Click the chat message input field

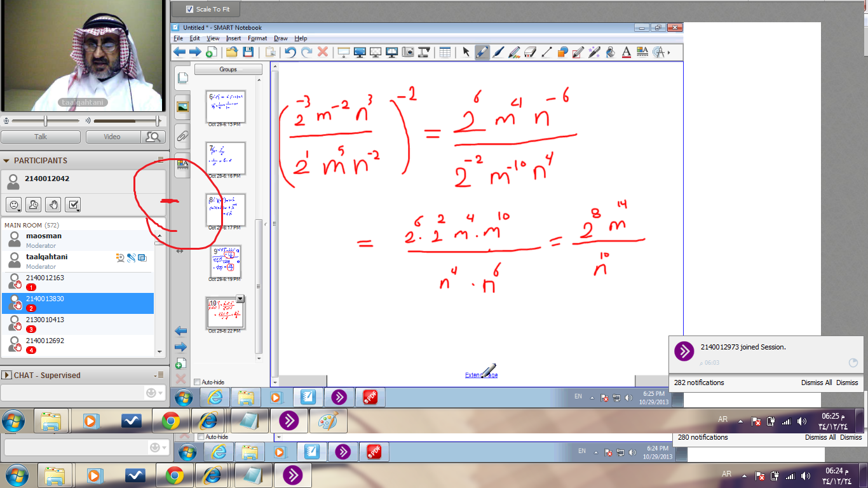click(71, 393)
